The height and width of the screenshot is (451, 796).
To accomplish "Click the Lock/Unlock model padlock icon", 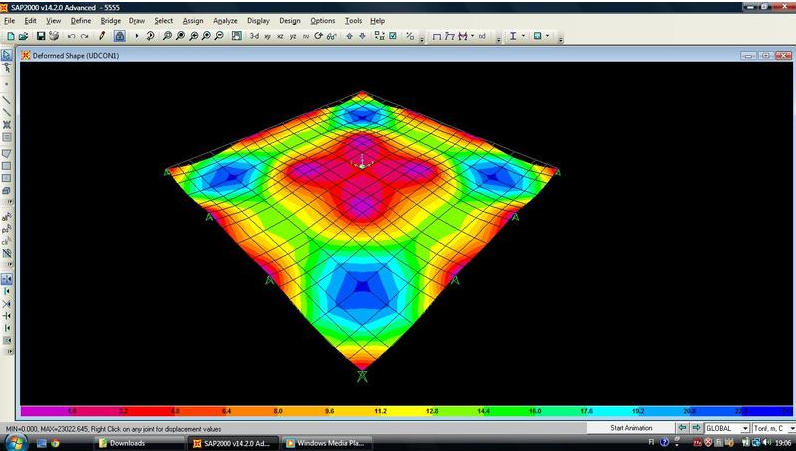I will coord(119,36).
